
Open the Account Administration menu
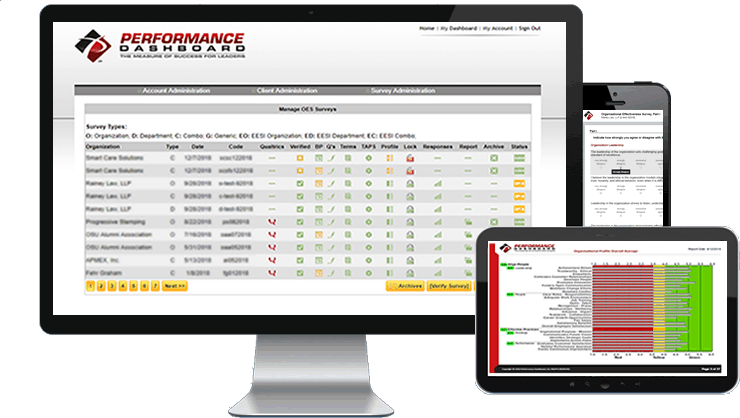tap(176, 91)
